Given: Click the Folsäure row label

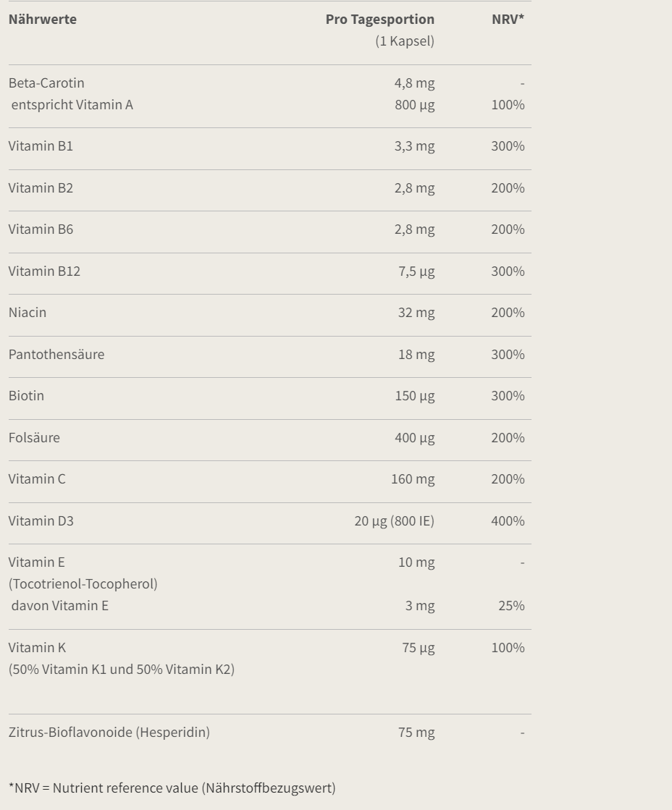Looking at the screenshot, I should click(34, 437).
